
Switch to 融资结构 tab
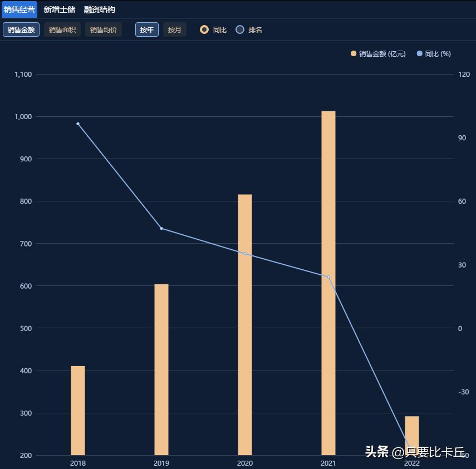(99, 9)
